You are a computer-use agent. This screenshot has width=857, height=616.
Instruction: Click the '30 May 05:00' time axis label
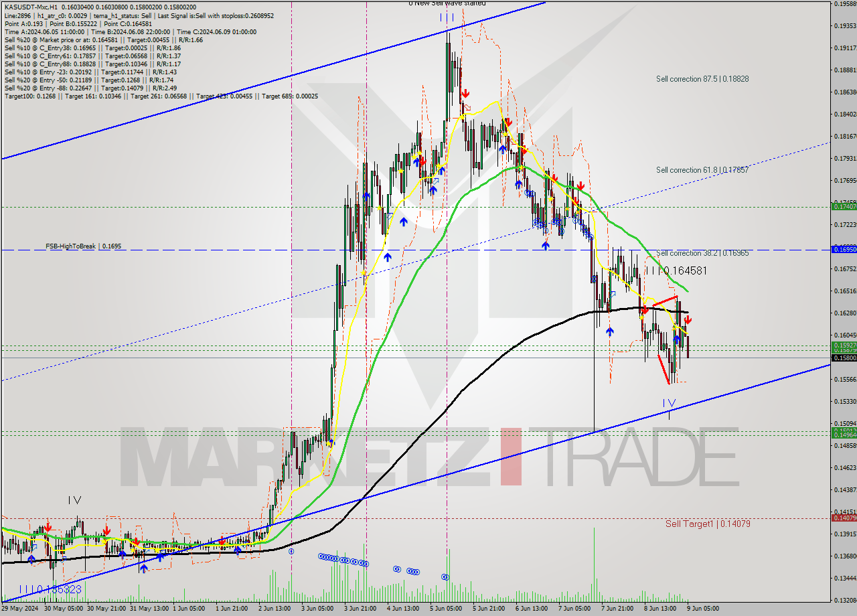point(64,609)
